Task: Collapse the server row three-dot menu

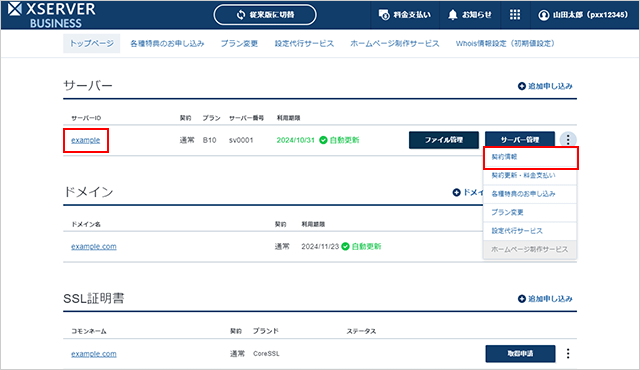Action: point(568,140)
